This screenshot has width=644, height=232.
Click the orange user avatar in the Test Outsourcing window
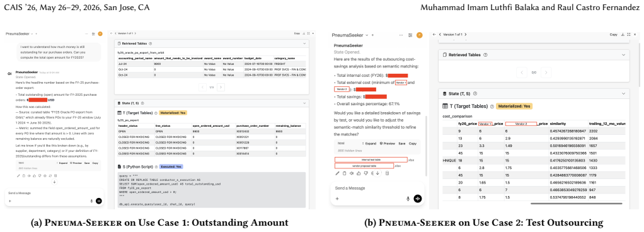point(419,35)
